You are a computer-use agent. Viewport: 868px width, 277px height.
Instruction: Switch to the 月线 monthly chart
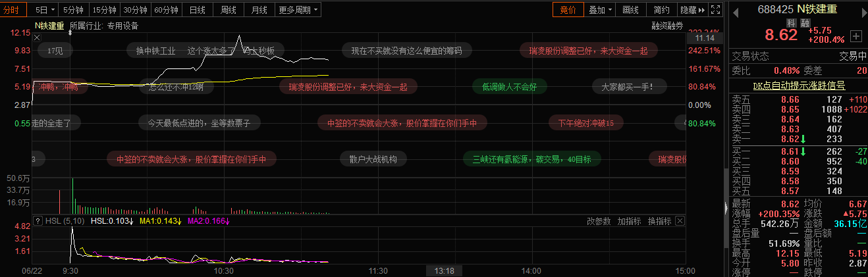tap(259, 10)
